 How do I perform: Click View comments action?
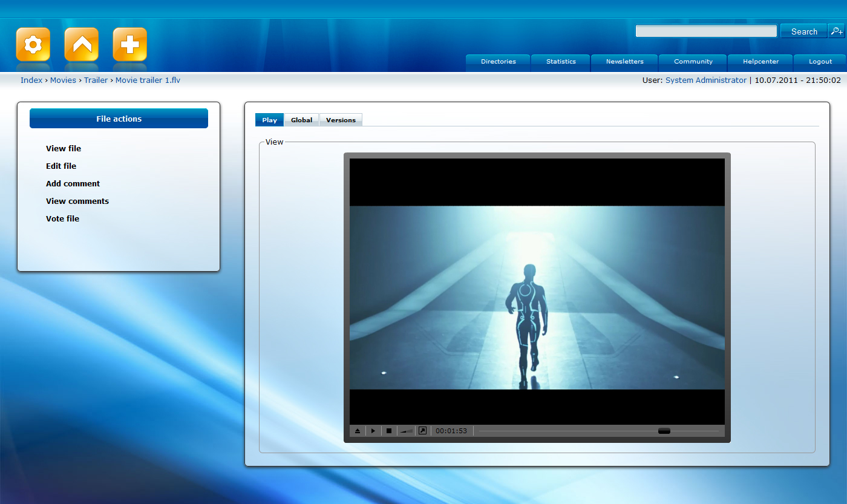[77, 201]
